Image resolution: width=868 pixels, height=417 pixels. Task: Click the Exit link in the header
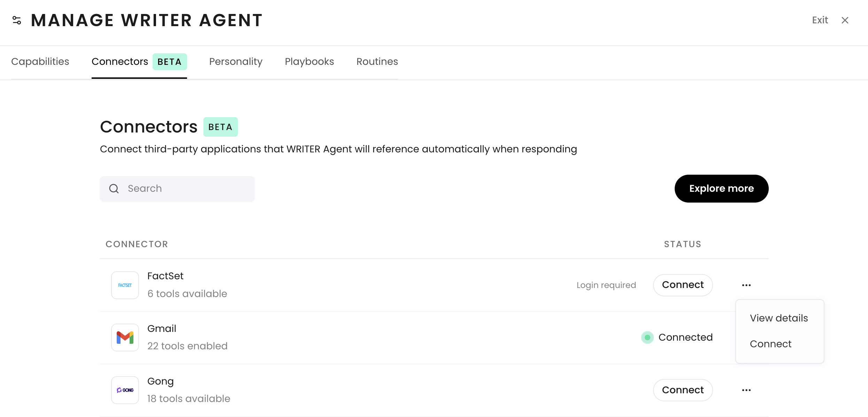(820, 20)
